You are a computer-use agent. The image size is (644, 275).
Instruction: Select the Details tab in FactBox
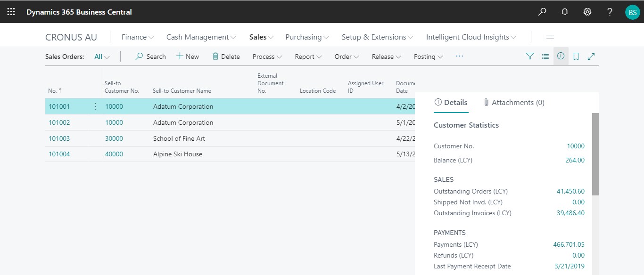(451, 103)
